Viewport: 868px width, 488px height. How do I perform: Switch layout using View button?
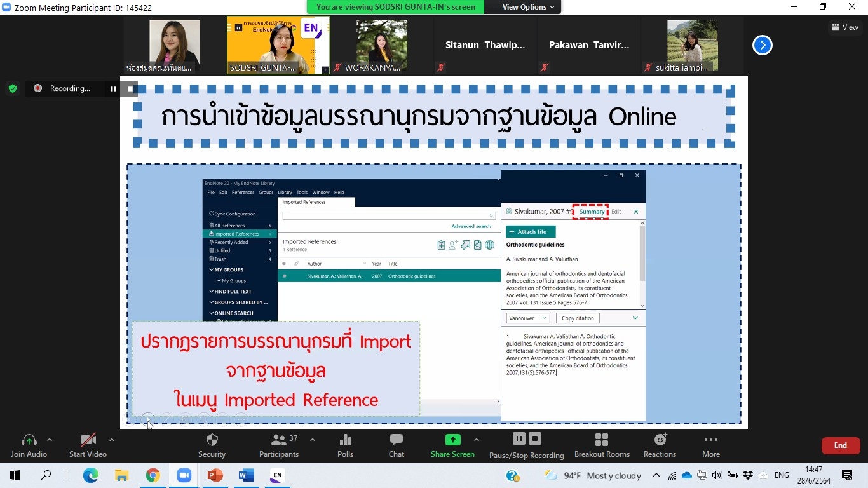pyautogui.click(x=844, y=27)
